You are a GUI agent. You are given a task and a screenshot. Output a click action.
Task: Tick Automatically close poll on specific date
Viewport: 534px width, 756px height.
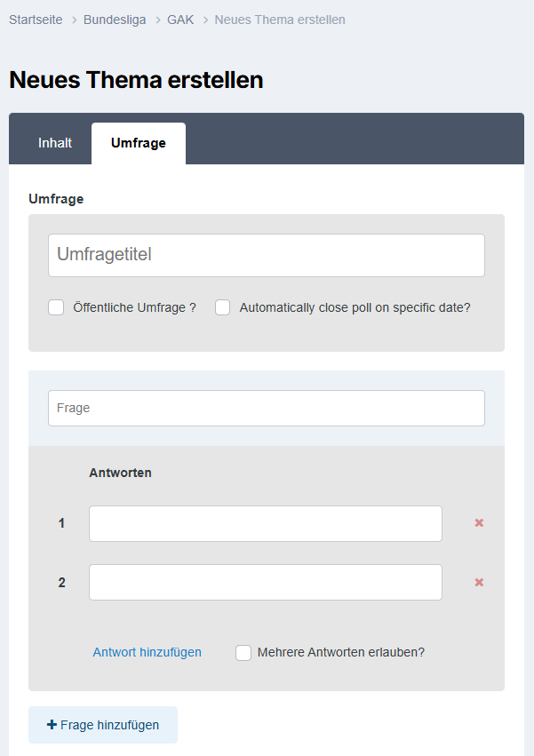pyautogui.click(x=222, y=307)
